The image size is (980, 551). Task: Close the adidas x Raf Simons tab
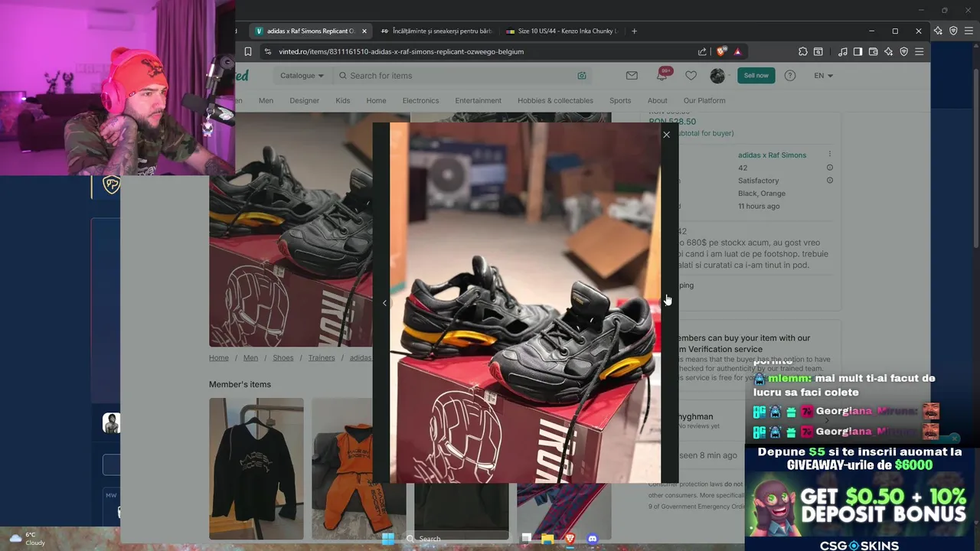tap(364, 31)
